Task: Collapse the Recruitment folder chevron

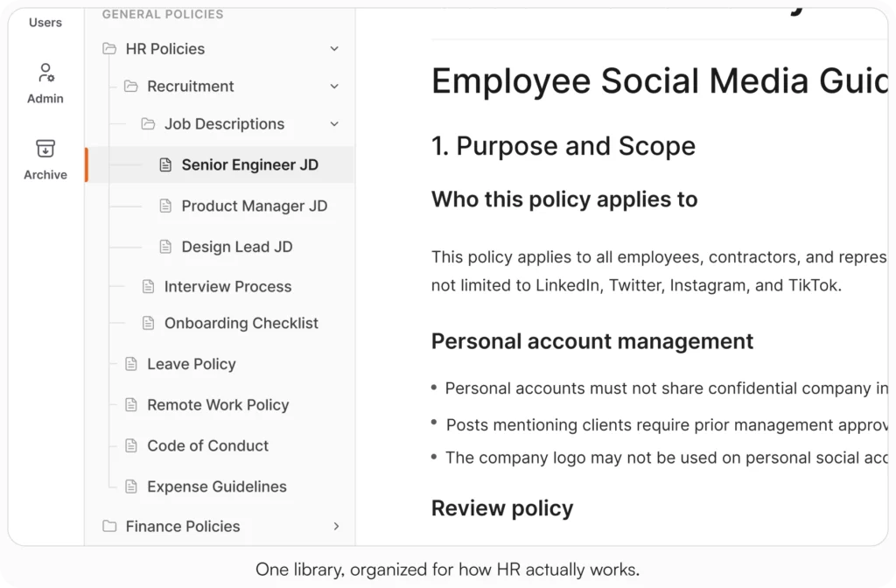Action: (x=334, y=87)
